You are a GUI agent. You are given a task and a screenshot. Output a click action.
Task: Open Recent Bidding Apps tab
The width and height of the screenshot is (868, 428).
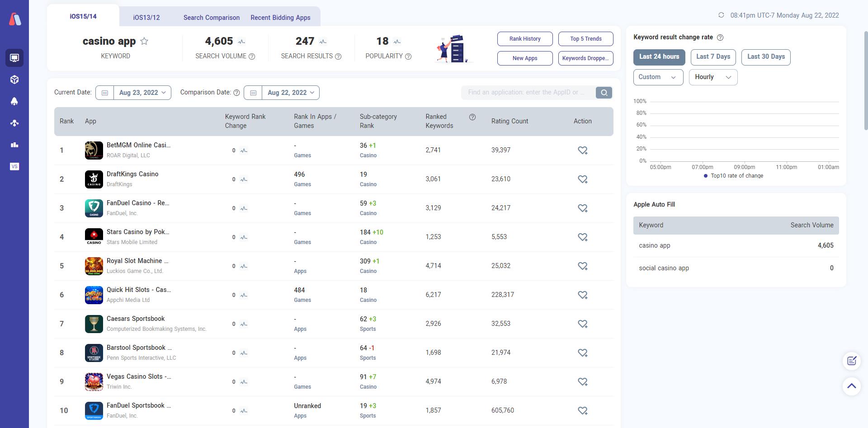click(280, 18)
